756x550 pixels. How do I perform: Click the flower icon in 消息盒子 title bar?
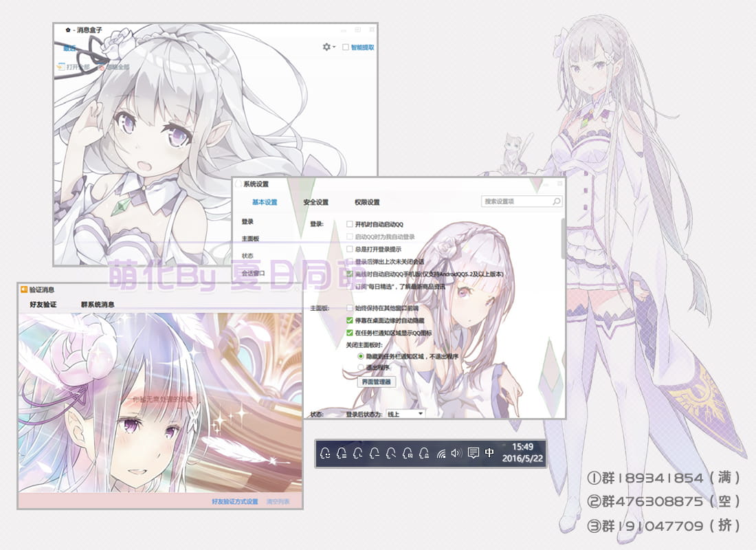68,30
